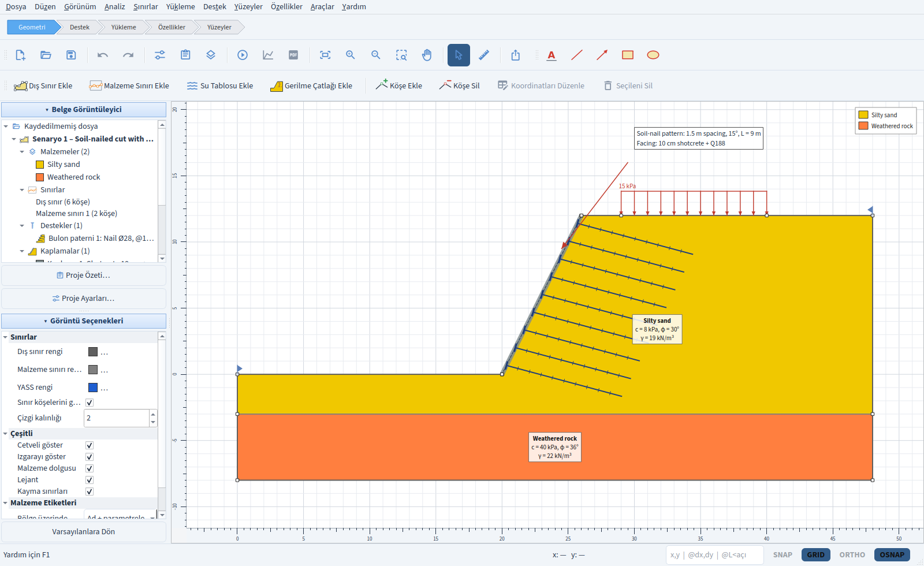Collapse the 'Destekler (1)' tree node
The image size is (924, 566).
click(x=22, y=226)
